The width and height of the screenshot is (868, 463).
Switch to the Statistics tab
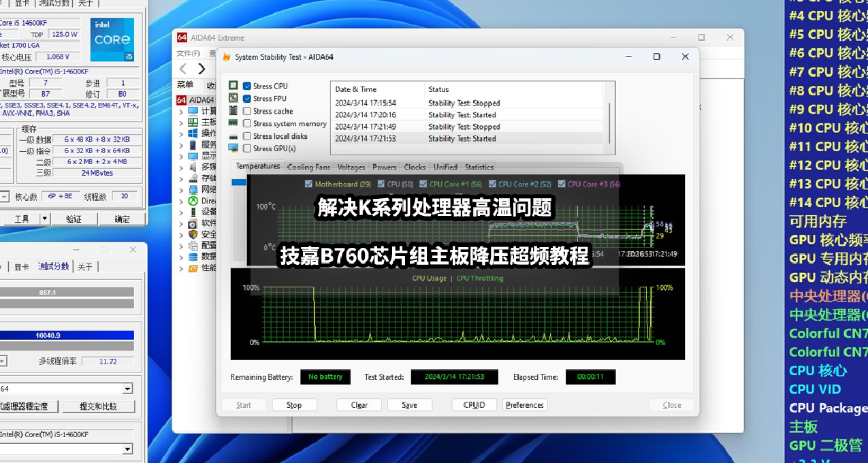click(x=479, y=167)
